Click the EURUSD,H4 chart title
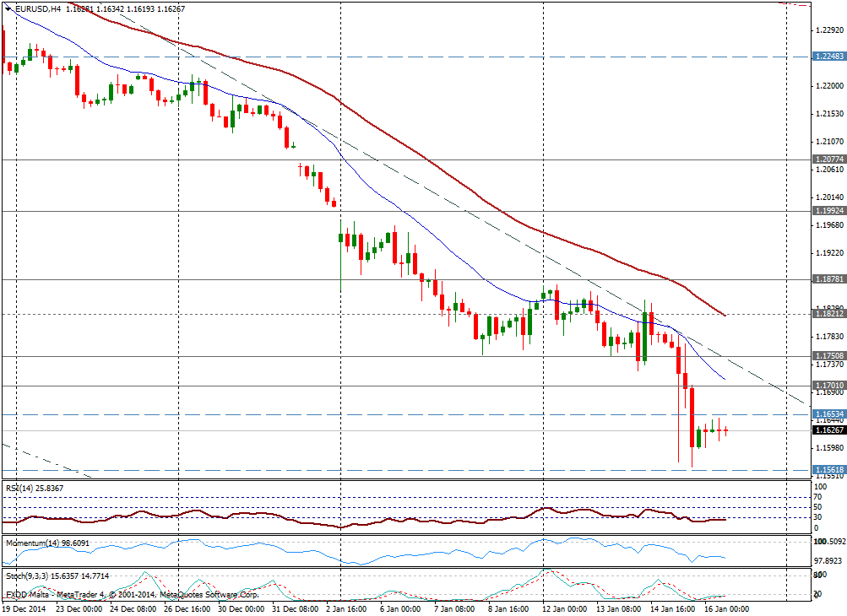Image resolution: width=847 pixels, height=616 pixels. (33, 8)
